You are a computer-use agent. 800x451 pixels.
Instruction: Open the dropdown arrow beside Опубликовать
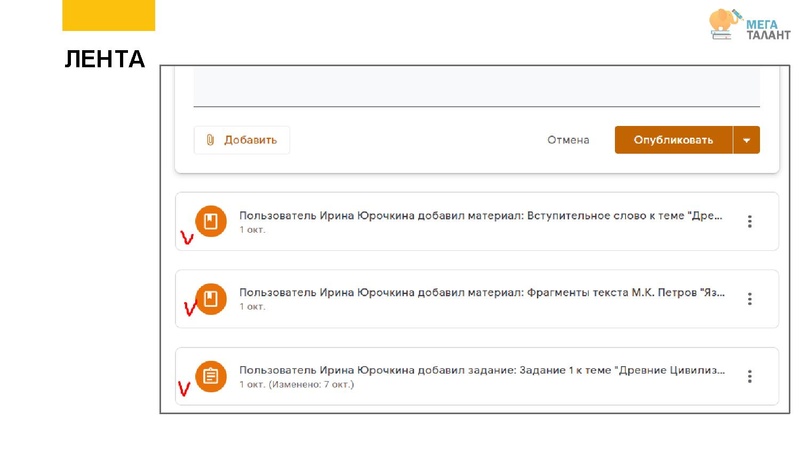746,140
